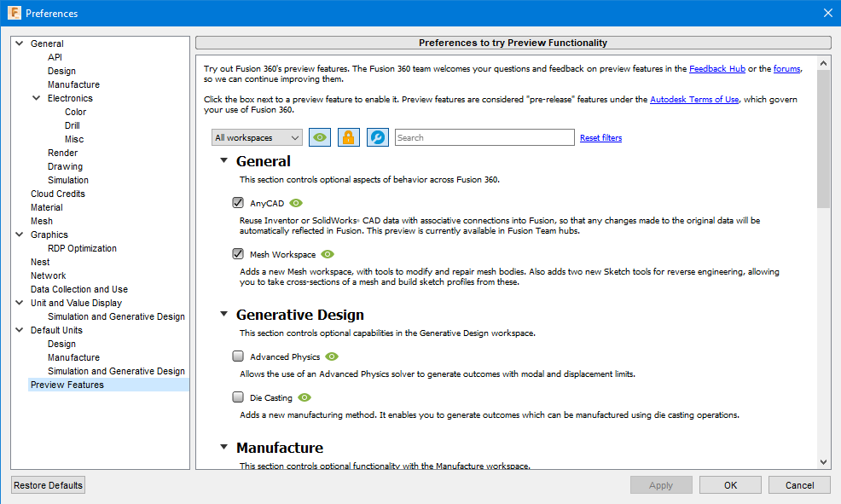
Task: Click the eye icon beside Mesh Workspace
Action: [328, 254]
